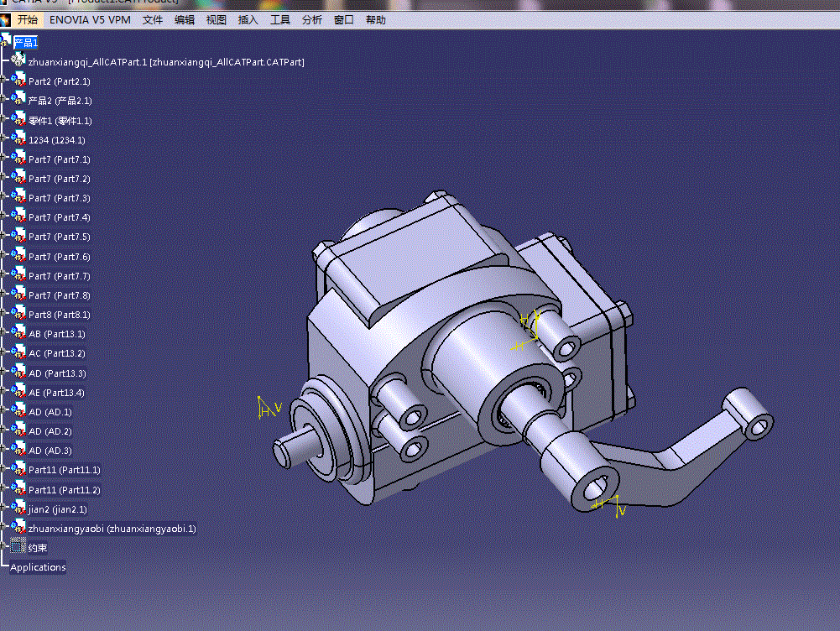840x631 pixels.
Task: Select the Part7 (Part7.6) label
Action: click(x=60, y=257)
